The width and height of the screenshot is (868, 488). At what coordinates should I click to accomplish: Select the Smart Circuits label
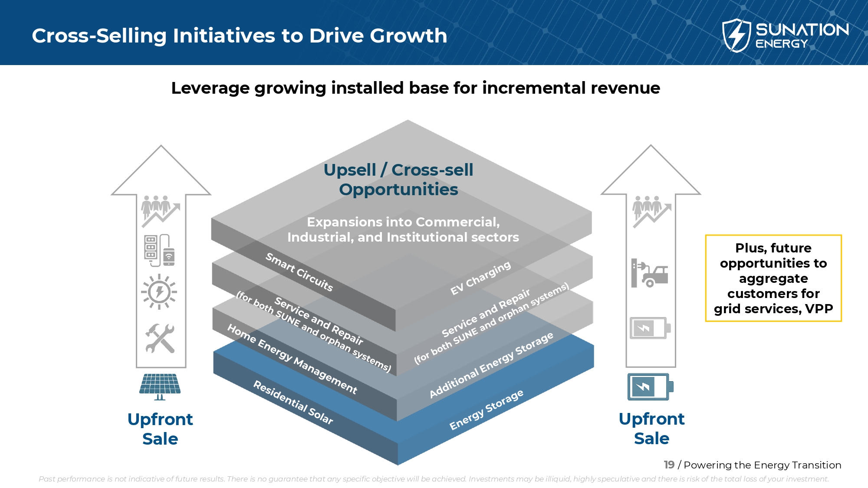(299, 272)
